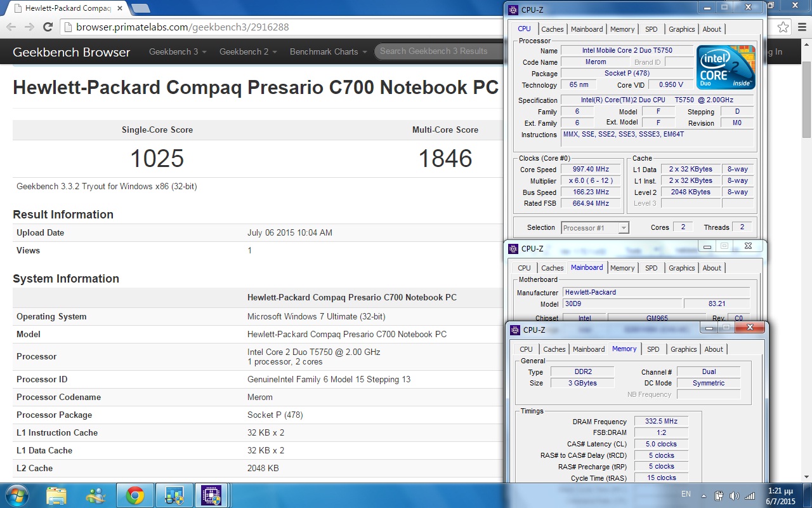Open Processor #1 selection dropdown

(595, 227)
